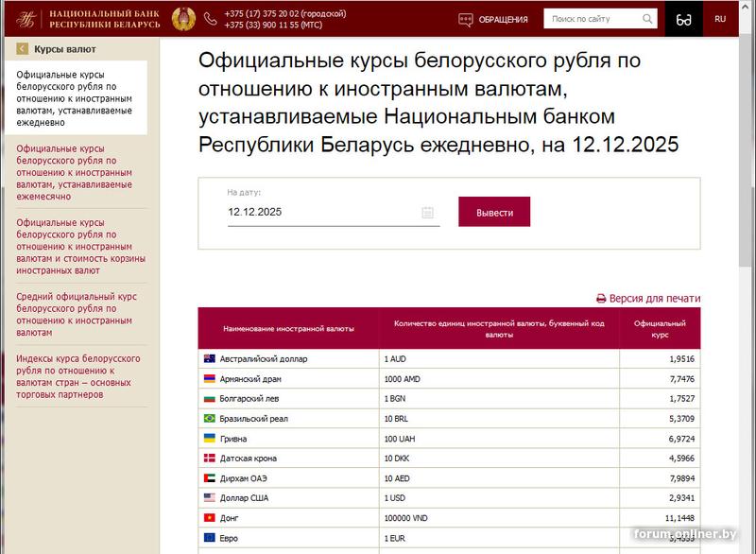Click the back arrow beside Курсы валют
The image size is (756, 554).
[22, 49]
